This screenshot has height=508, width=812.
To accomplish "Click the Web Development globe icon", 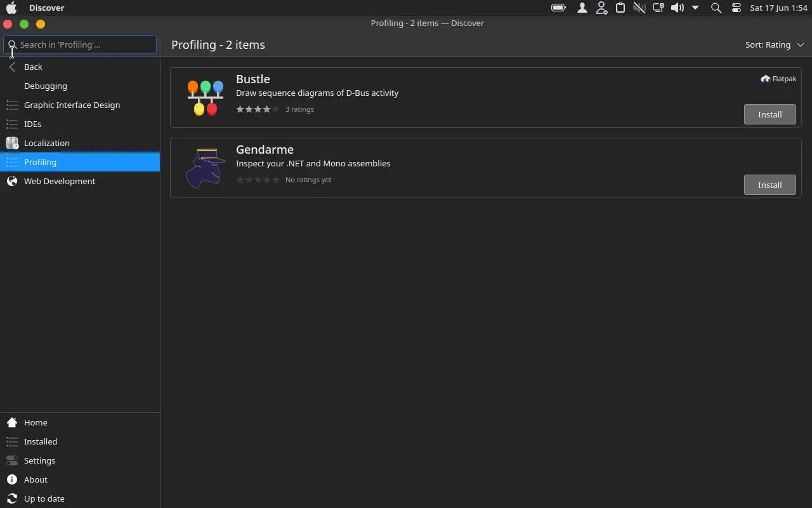I will (x=12, y=181).
